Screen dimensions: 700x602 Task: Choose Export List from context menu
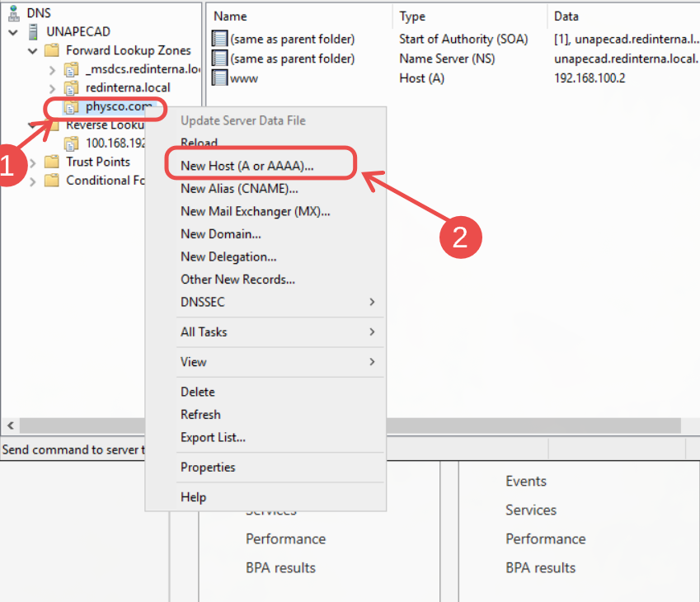(x=265, y=438)
